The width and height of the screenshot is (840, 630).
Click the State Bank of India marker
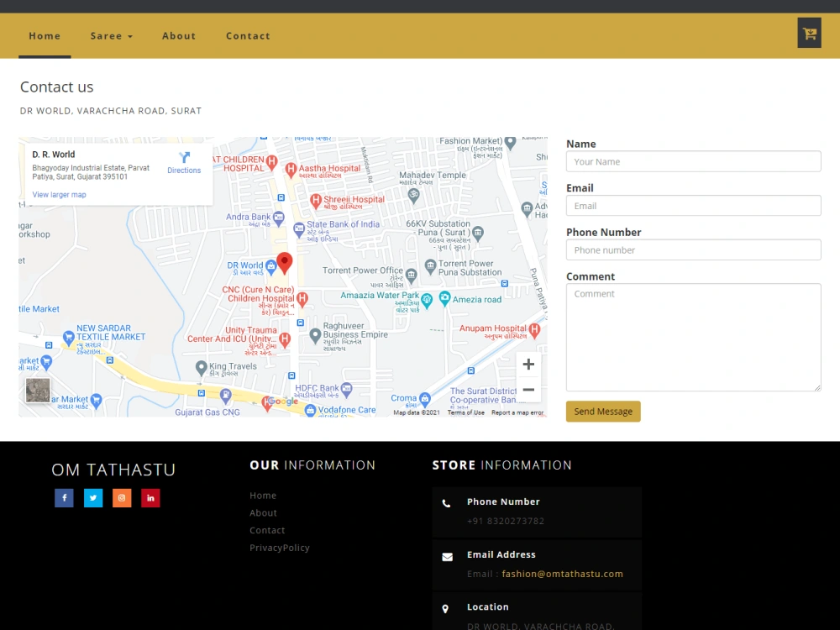[x=299, y=230]
